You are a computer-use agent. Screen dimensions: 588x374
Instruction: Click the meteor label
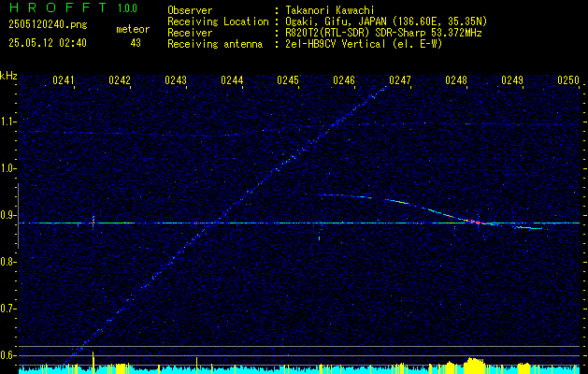[x=133, y=29]
